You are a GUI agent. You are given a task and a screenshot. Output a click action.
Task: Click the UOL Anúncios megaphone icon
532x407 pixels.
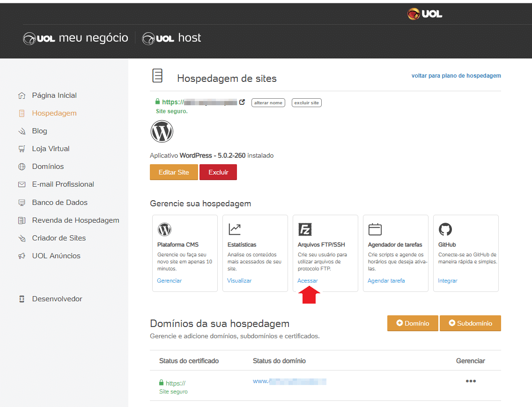pos(22,256)
